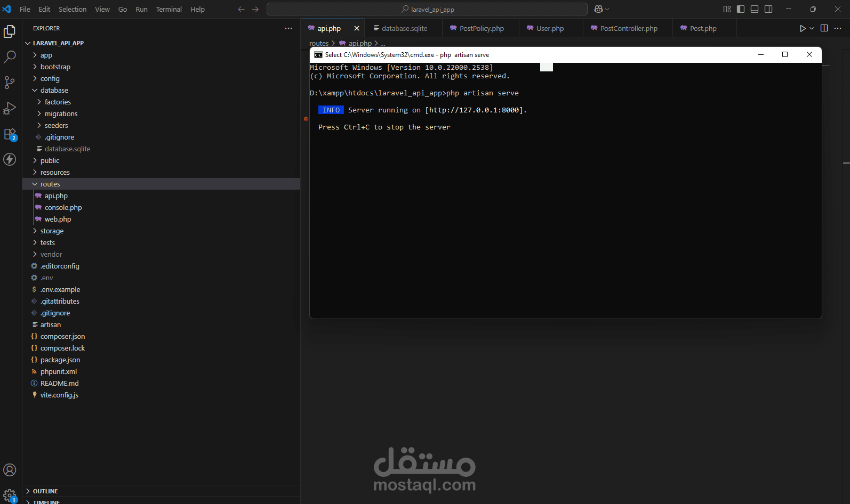The image size is (850, 504).
Task: Open the Extensions view
Action: click(10, 134)
